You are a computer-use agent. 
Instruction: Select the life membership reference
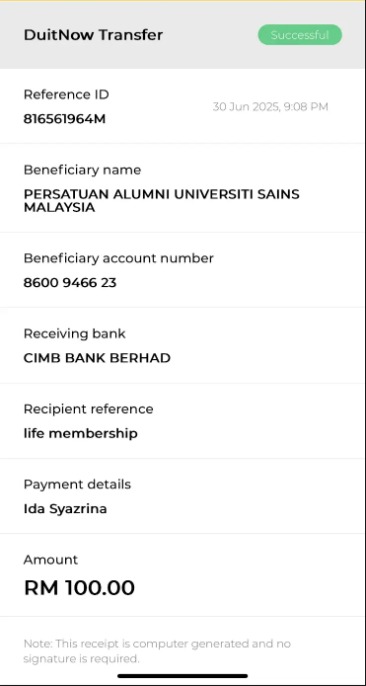pyautogui.click(x=80, y=434)
